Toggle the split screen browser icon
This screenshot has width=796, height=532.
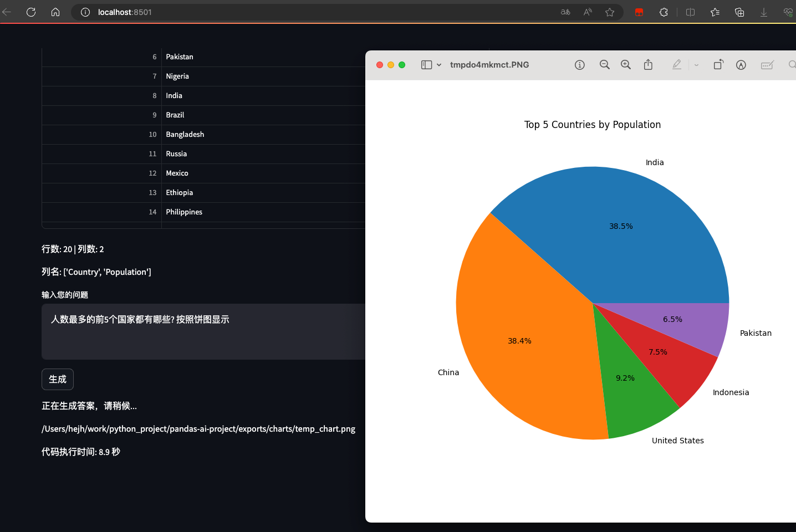(x=690, y=12)
